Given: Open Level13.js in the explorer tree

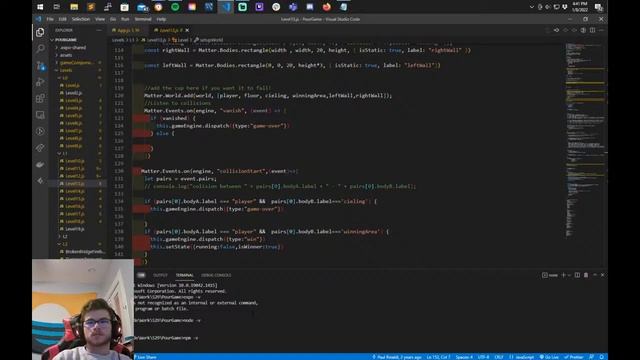Looking at the screenshot, I should [78, 184].
